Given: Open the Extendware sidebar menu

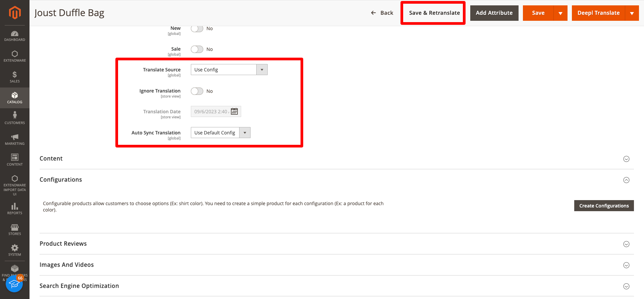Looking at the screenshot, I should coord(15,56).
